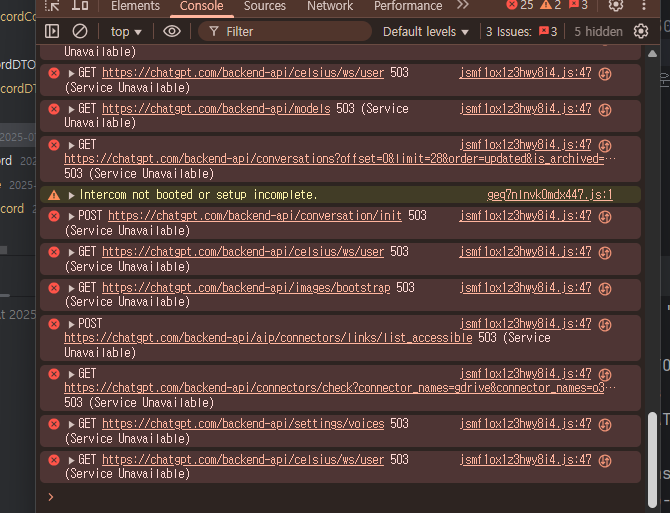Expand the Intercom not booted warning
670x513 pixels.
(x=71, y=195)
